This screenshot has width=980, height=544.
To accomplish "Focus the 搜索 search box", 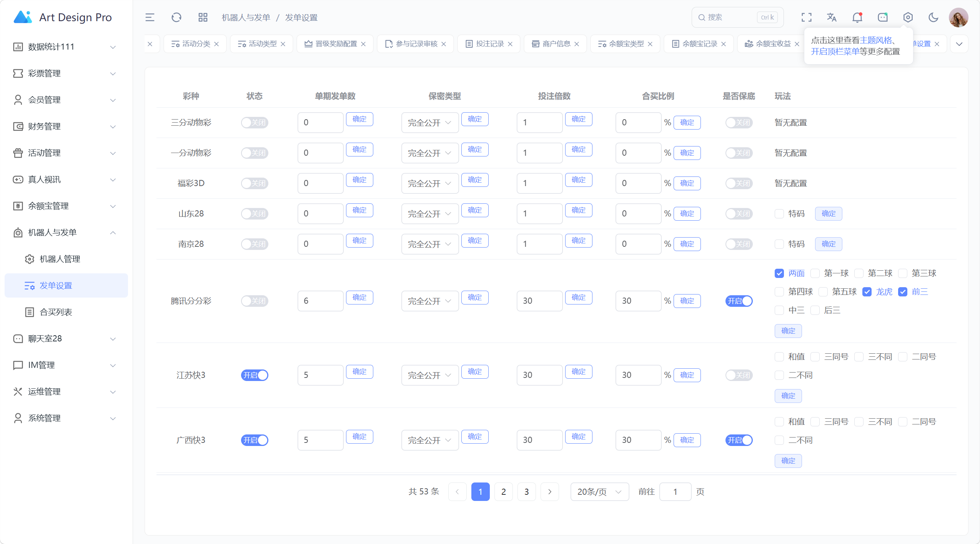I will point(737,17).
